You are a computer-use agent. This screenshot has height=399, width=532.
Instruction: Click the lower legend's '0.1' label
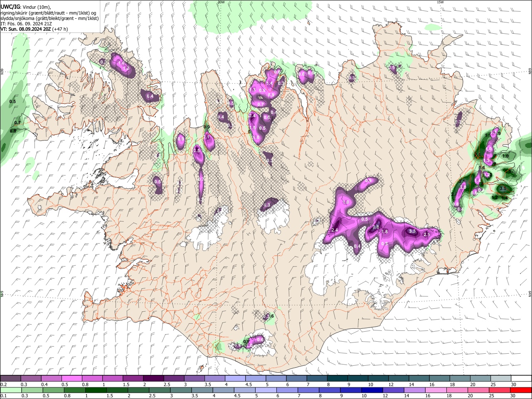click(x=3, y=396)
